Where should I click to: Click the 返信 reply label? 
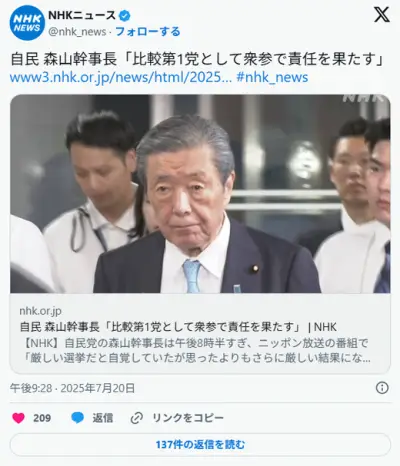pyautogui.click(x=103, y=418)
